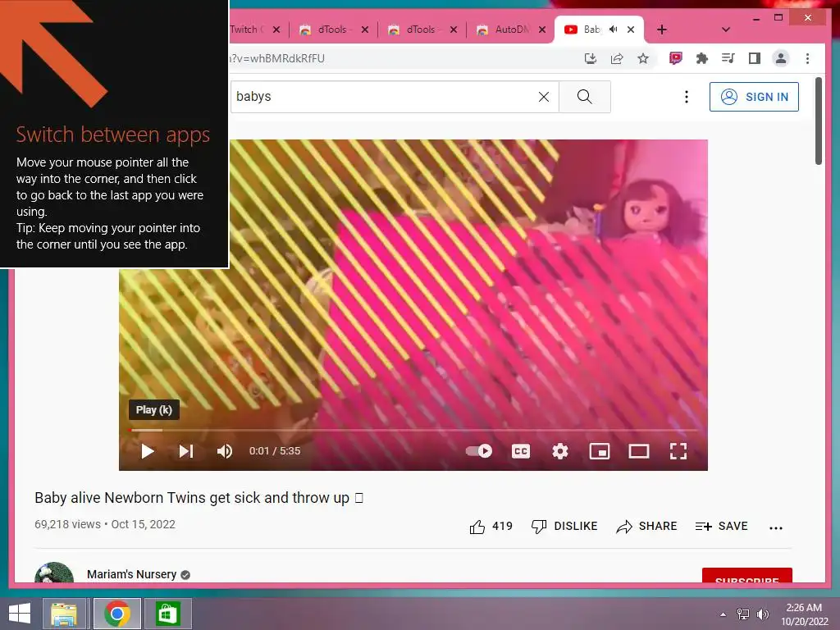Mute the video volume
The image size is (840, 630).
[225, 451]
